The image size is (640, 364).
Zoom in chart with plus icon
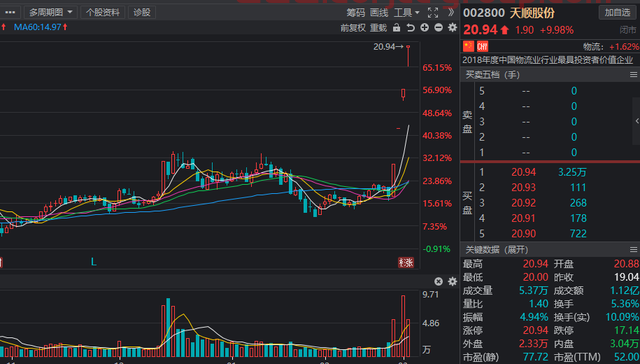pyautogui.click(x=424, y=28)
